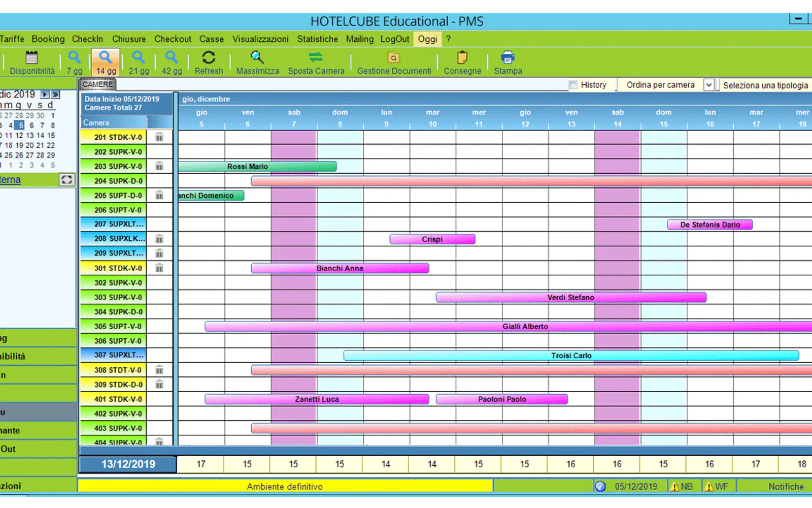Select the CAMERE tab
The width and height of the screenshot is (812, 508).
click(x=98, y=84)
